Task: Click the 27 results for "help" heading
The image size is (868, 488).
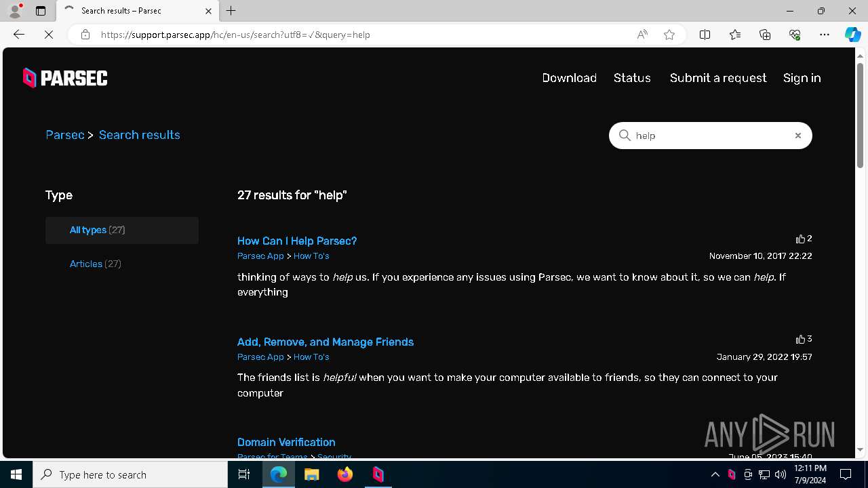Action: coord(292,195)
